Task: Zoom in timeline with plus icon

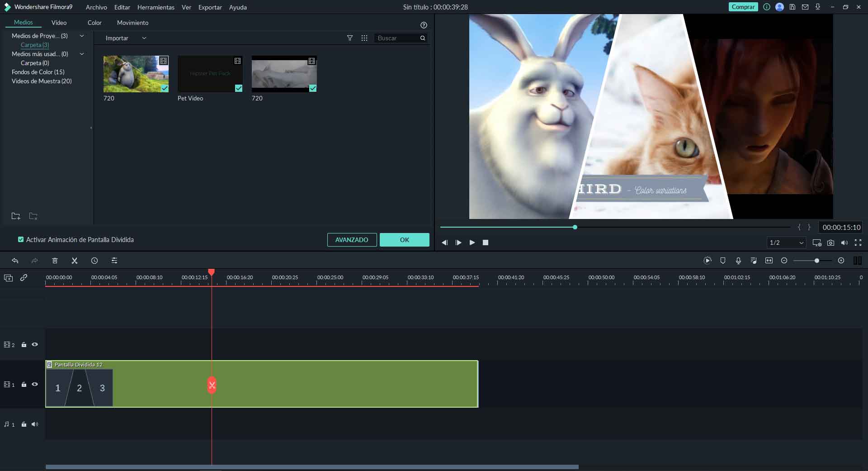Action: tap(841, 261)
